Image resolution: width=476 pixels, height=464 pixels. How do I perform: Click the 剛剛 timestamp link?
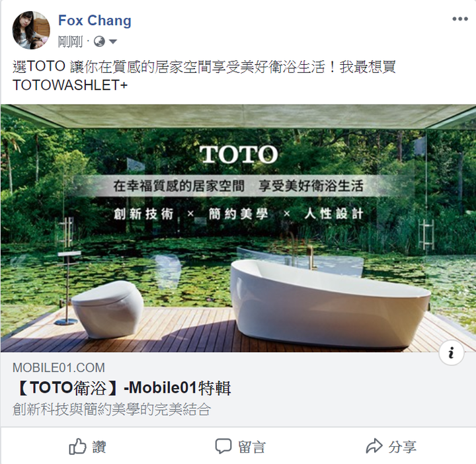coord(70,42)
